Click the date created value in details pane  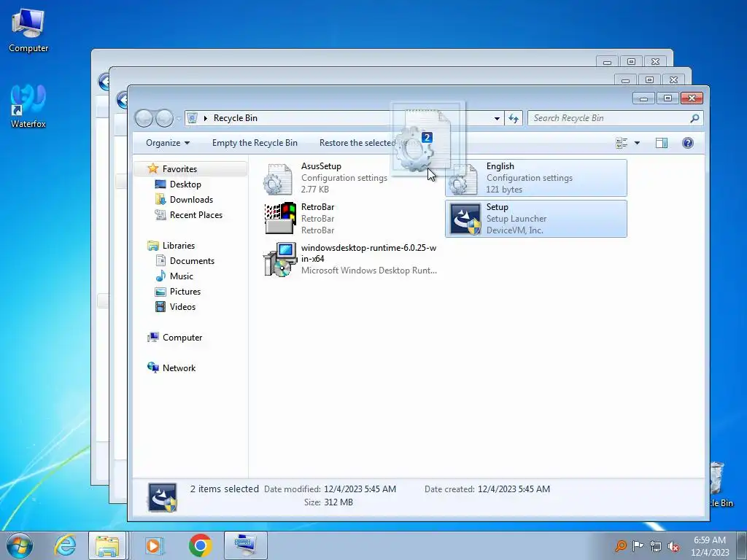(x=514, y=489)
